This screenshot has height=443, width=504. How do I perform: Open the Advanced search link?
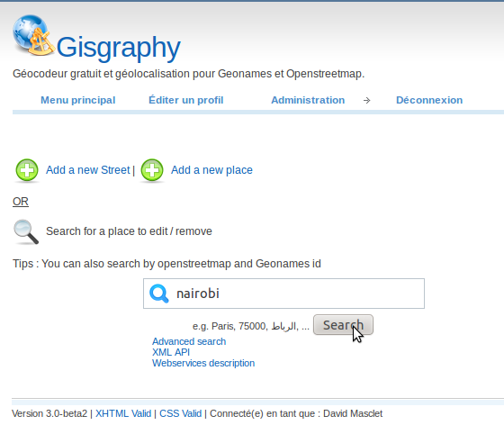coord(189,341)
